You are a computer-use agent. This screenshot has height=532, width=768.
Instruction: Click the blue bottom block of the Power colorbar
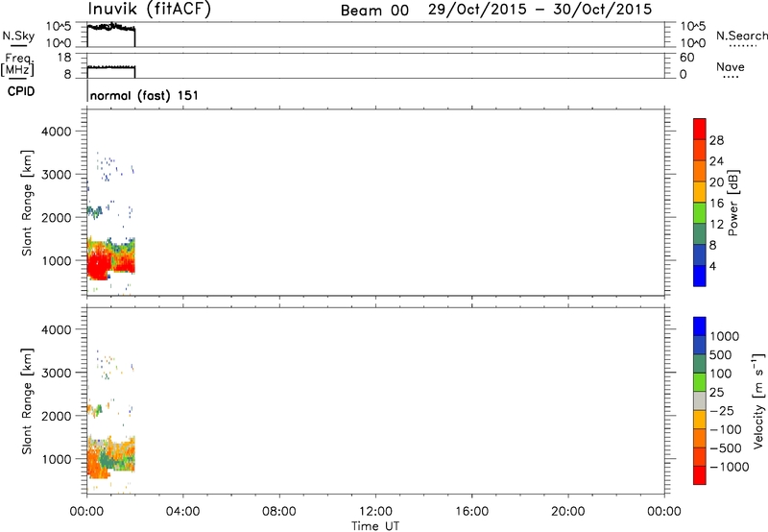tap(700, 276)
